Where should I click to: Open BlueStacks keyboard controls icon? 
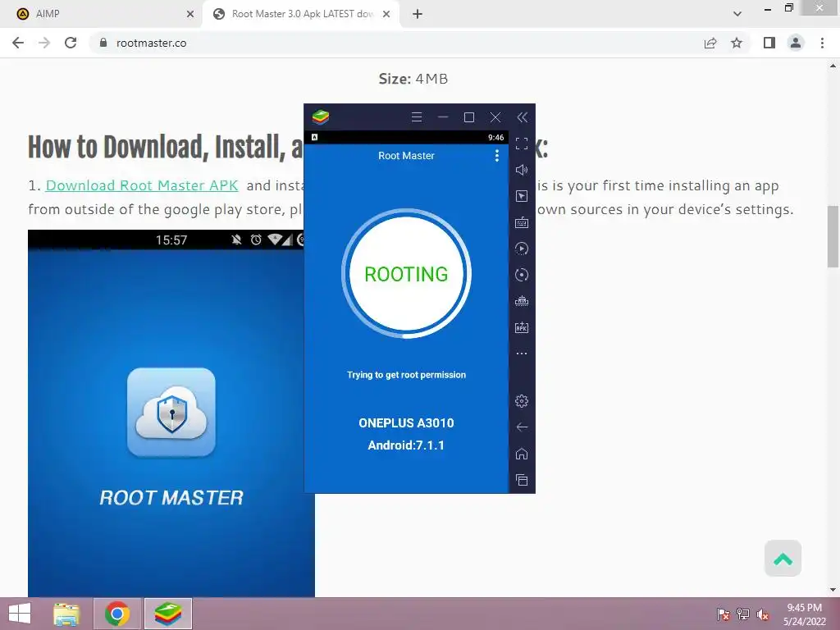pos(521,222)
